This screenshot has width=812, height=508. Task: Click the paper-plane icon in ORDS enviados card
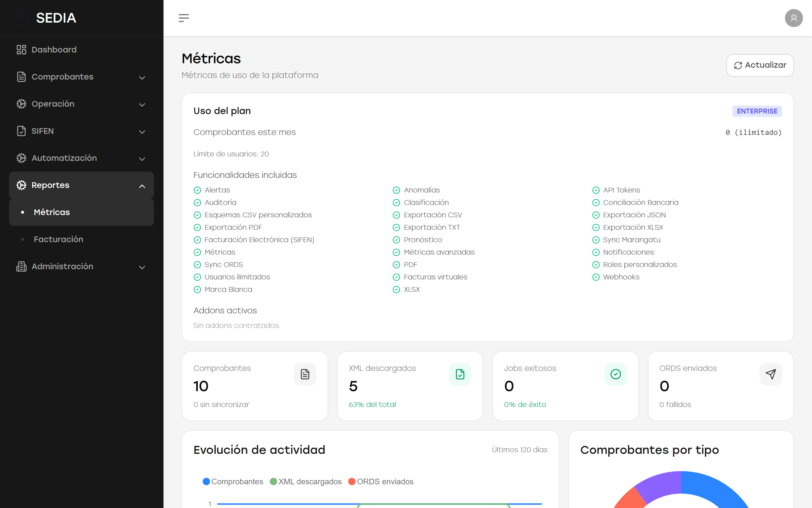771,374
